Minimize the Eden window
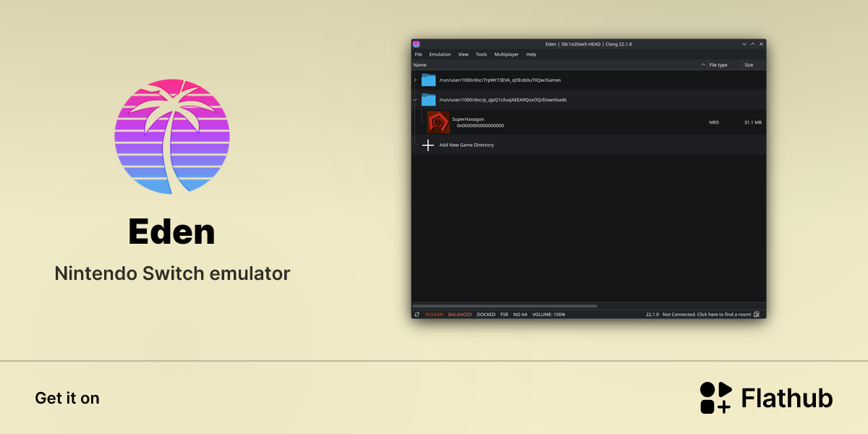The width and height of the screenshot is (868, 434). [744, 44]
